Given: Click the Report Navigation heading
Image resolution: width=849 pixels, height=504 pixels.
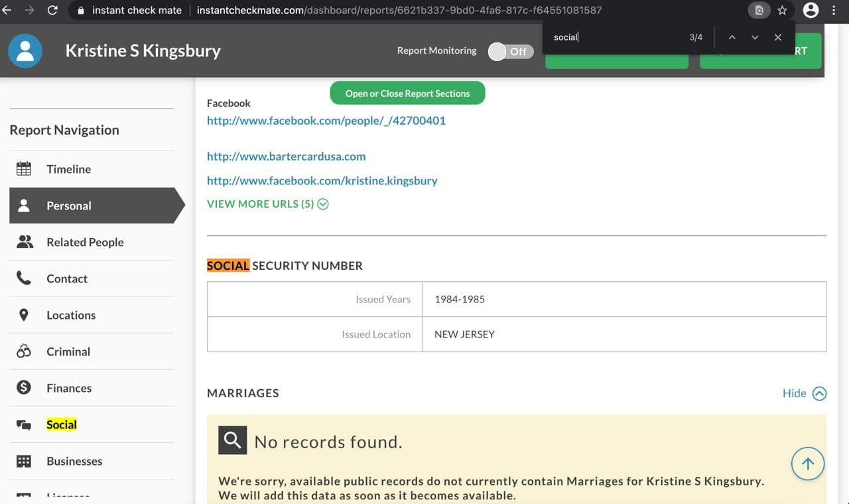Looking at the screenshot, I should (x=64, y=130).
